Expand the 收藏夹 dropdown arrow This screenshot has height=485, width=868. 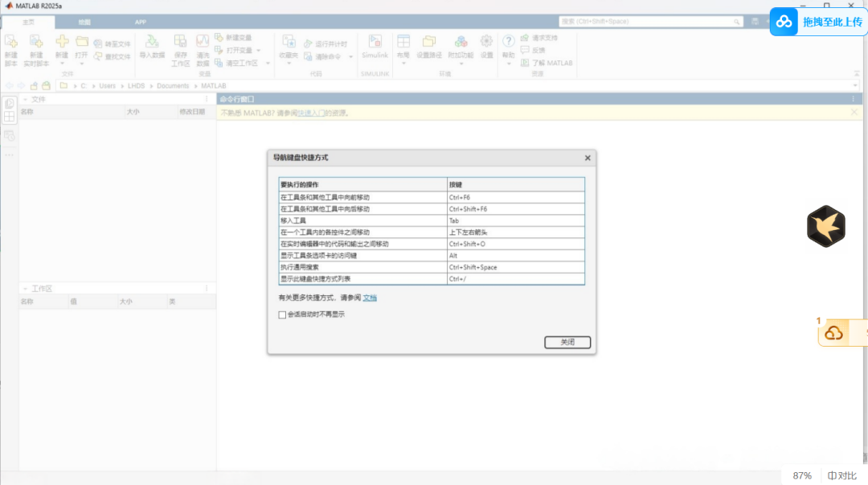[x=289, y=64]
